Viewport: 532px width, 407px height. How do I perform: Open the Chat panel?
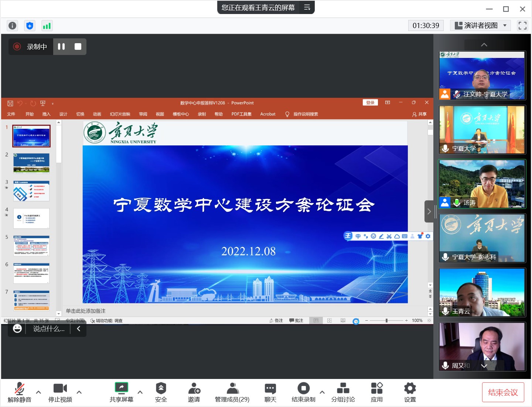pyautogui.click(x=270, y=392)
